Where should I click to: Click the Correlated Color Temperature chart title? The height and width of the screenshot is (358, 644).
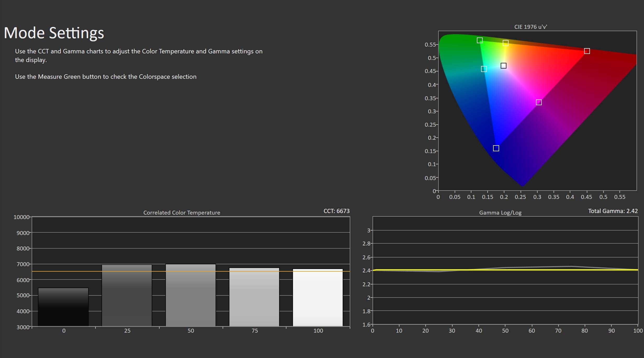[182, 213]
